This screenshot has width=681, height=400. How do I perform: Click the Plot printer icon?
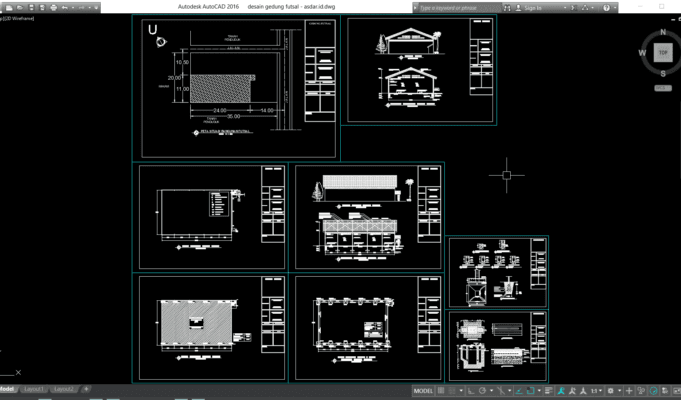click(x=53, y=7)
